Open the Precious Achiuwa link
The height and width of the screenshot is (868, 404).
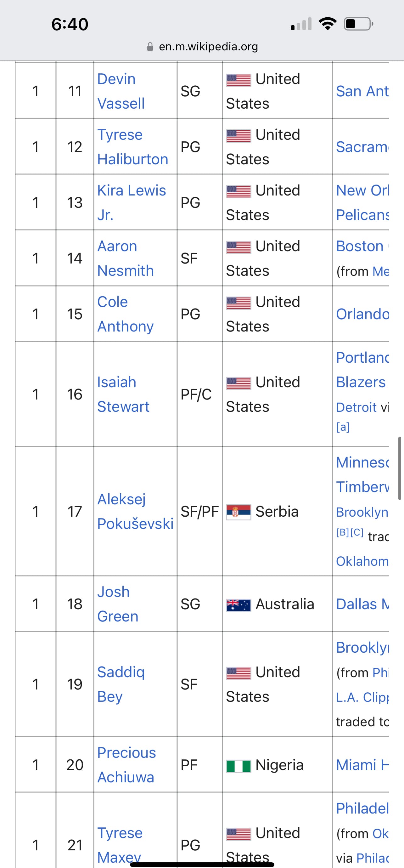click(x=126, y=765)
